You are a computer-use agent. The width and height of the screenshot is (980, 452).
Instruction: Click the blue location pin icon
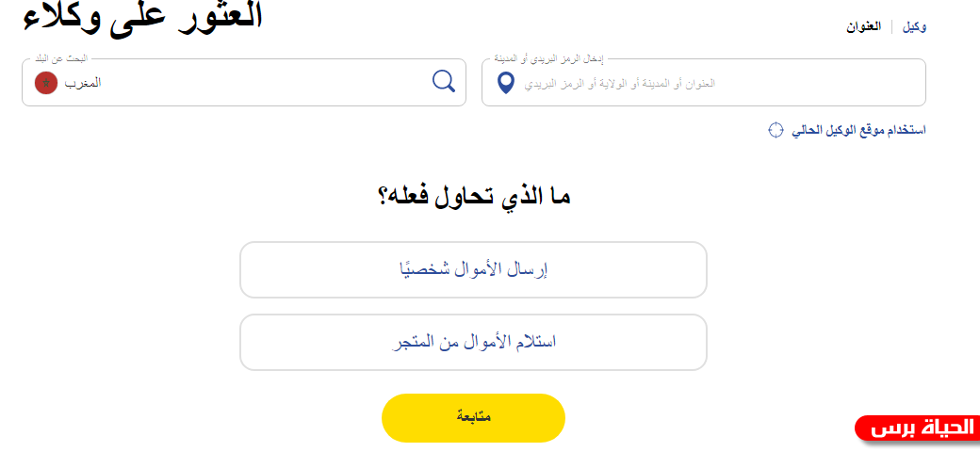pyautogui.click(x=505, y=83)
